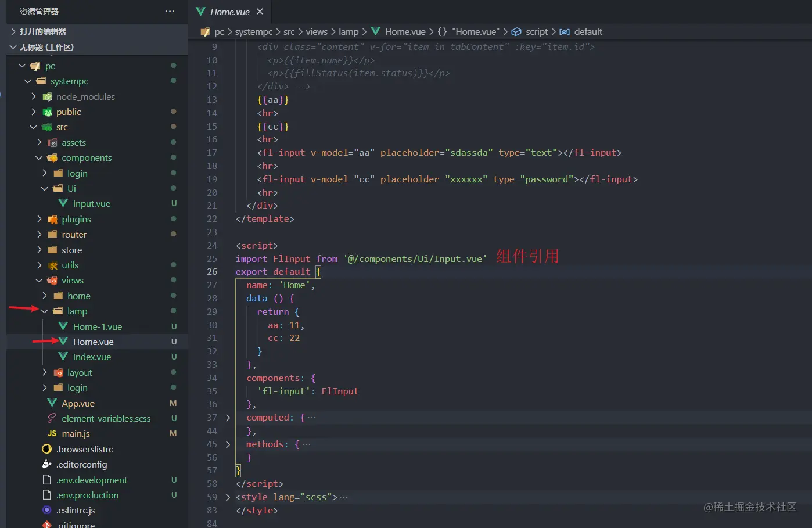The image size is (812, 528).
Task: Collapse the systempc folder chevron
Action: (x=28, y=81)
